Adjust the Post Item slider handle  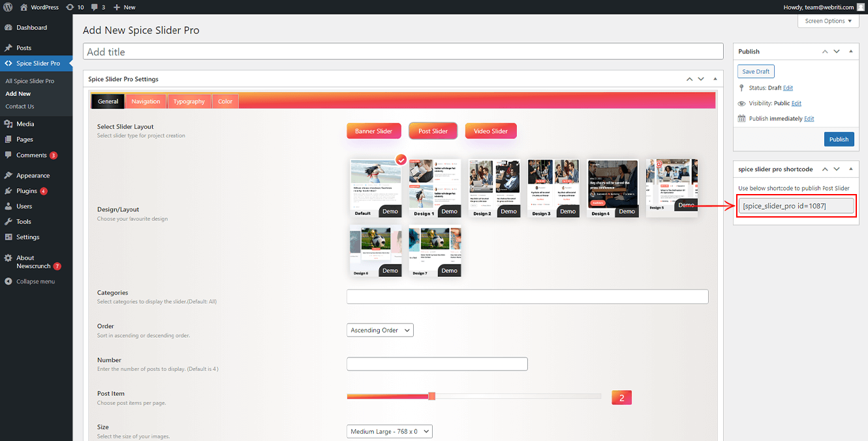tap(431, 396)
